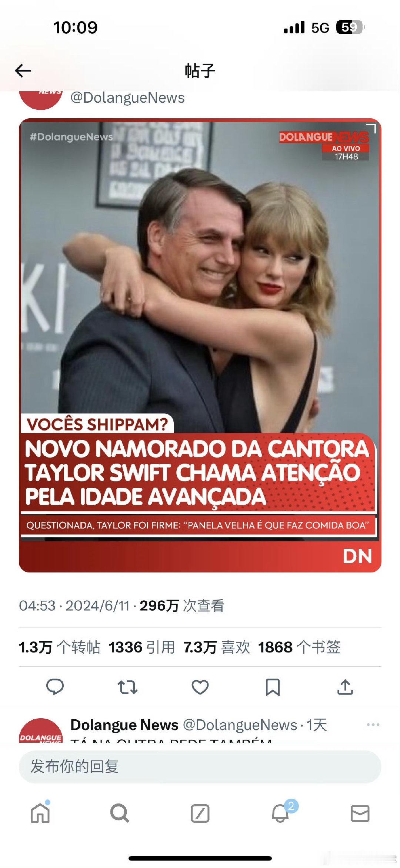The image size is (400, 868).
Task: Bookmark the post with the bookmark icon
Action: [273, 687]
